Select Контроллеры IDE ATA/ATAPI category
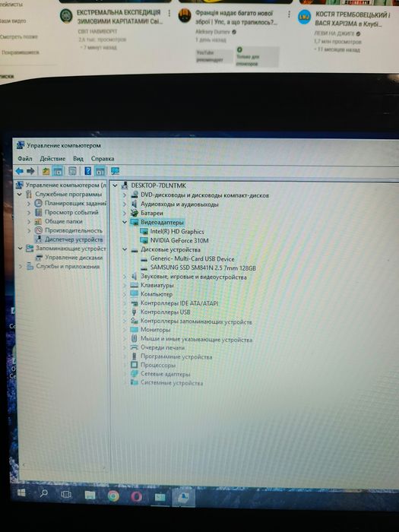 tap(179, 303)
